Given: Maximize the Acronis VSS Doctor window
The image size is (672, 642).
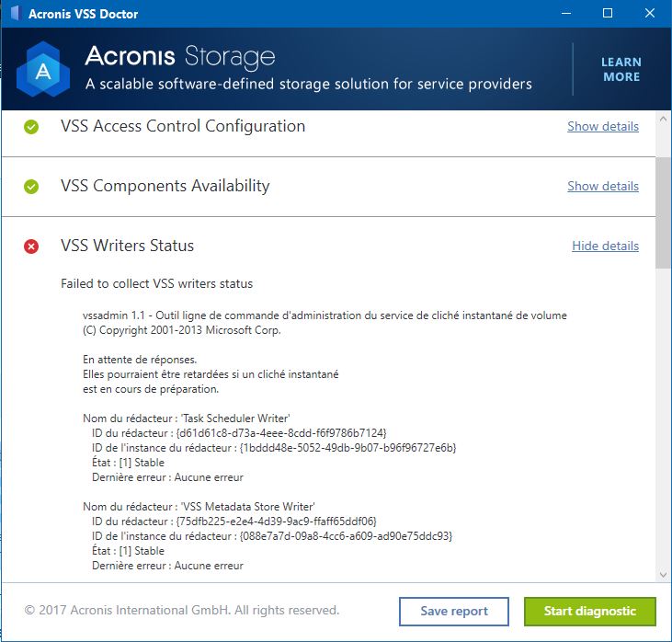Looking at the screenshot, I should coord(608,14).
